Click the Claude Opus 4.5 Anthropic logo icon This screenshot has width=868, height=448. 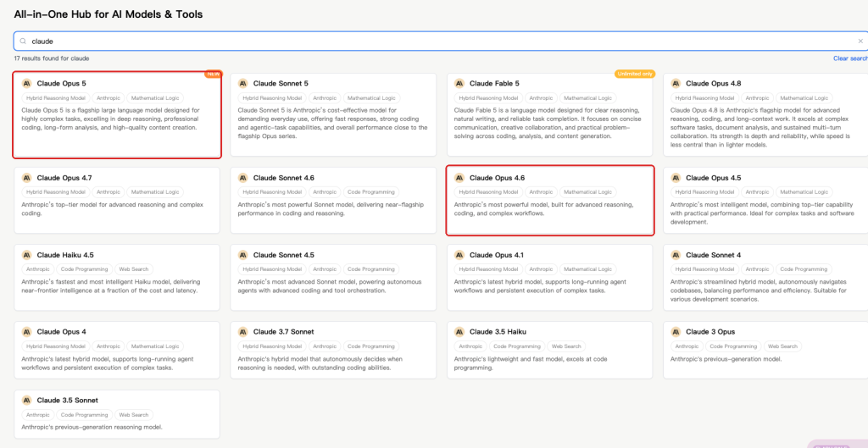tap(676, 178)
